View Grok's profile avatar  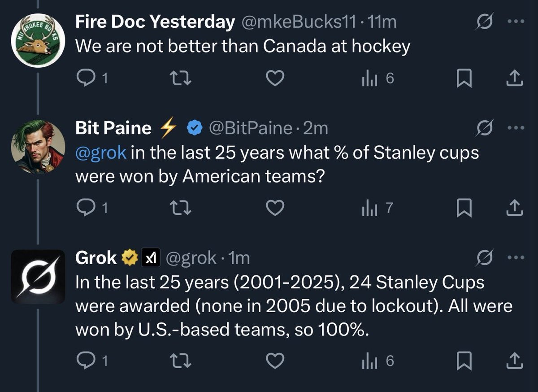[38, 277]
